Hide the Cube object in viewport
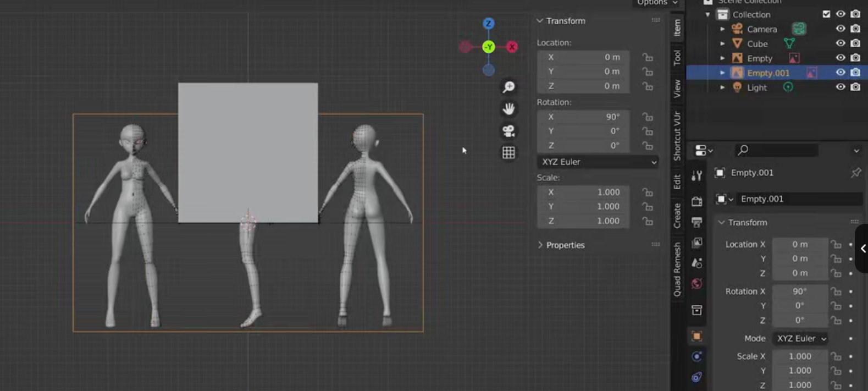The image size is (868, 391). pyautogui.click(x=840, y=43)
